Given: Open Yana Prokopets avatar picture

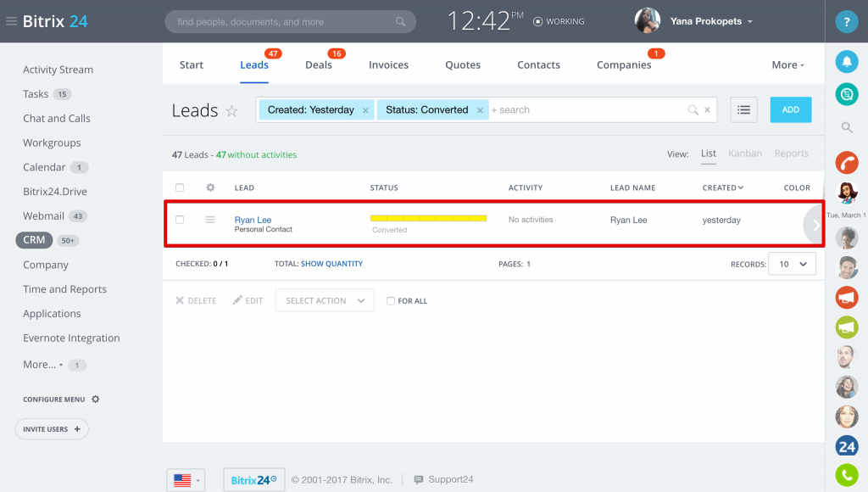Looking at the screenshot, I should click(x=647, y=21).
